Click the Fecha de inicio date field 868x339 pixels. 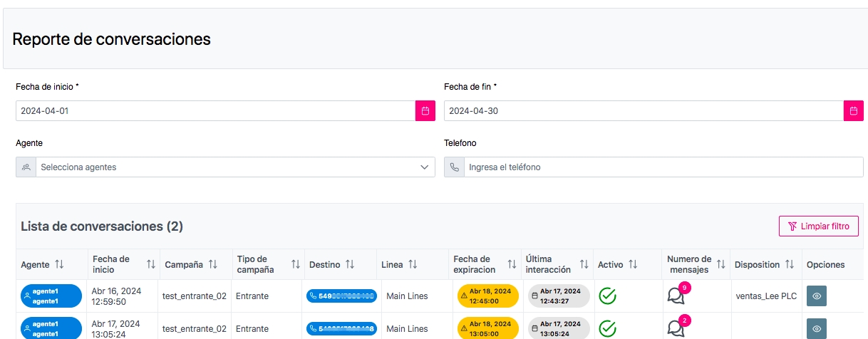tap(215, 111)
